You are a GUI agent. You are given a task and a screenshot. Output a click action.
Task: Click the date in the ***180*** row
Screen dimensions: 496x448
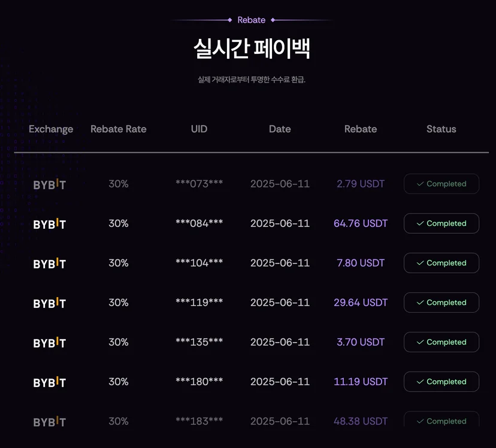[x=280, y=382]
